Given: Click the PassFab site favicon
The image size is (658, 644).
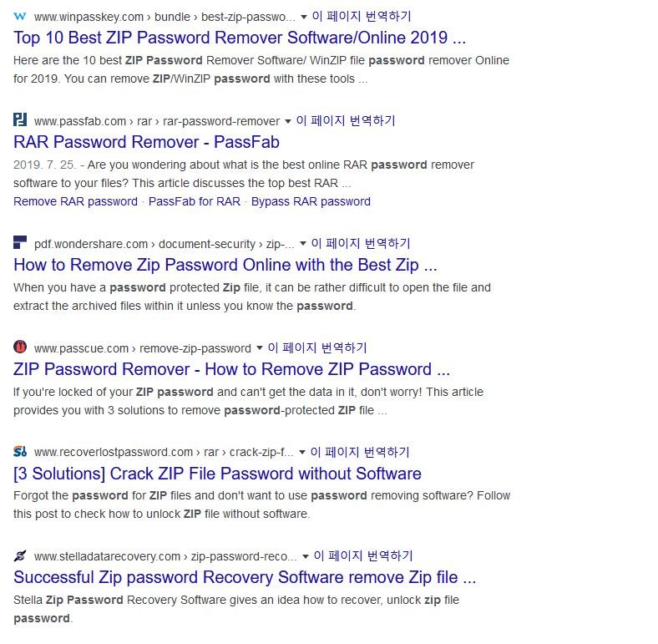Looking at the screenshot, I should click(20, 120).
